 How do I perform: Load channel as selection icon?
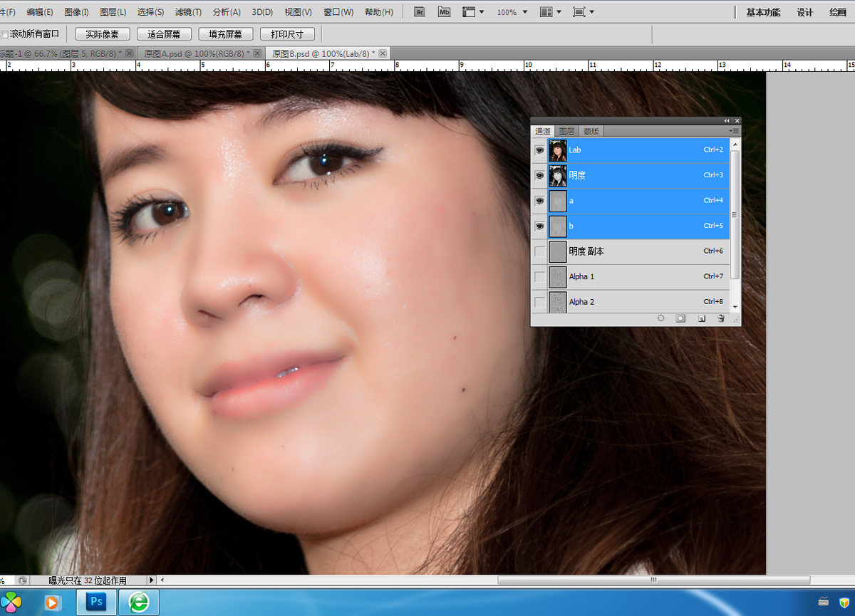[660, 318]
